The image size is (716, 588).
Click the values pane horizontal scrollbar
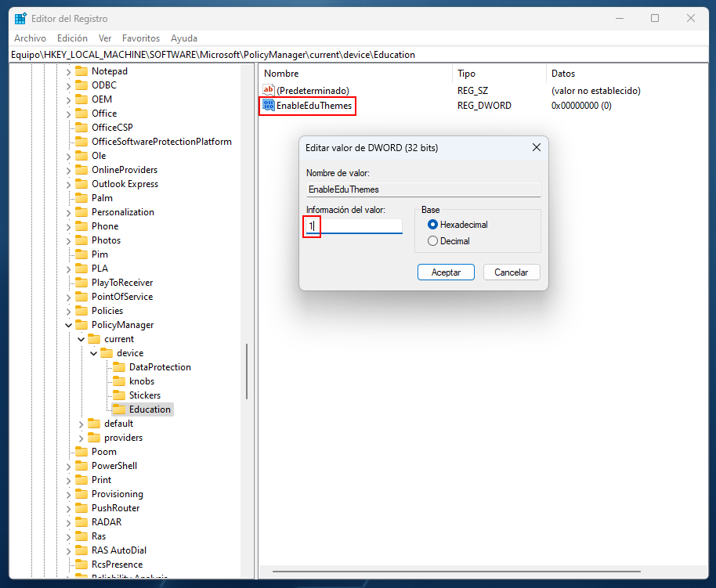click(x=457, y=571)
